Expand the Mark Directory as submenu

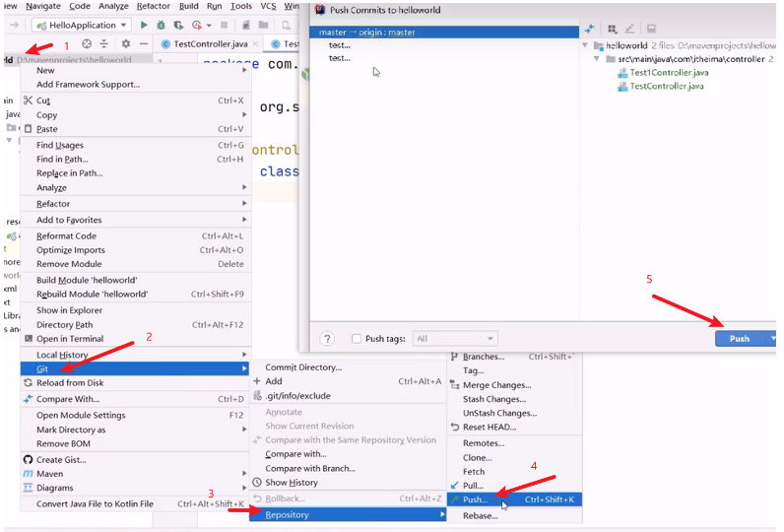[x=135, y=430]
